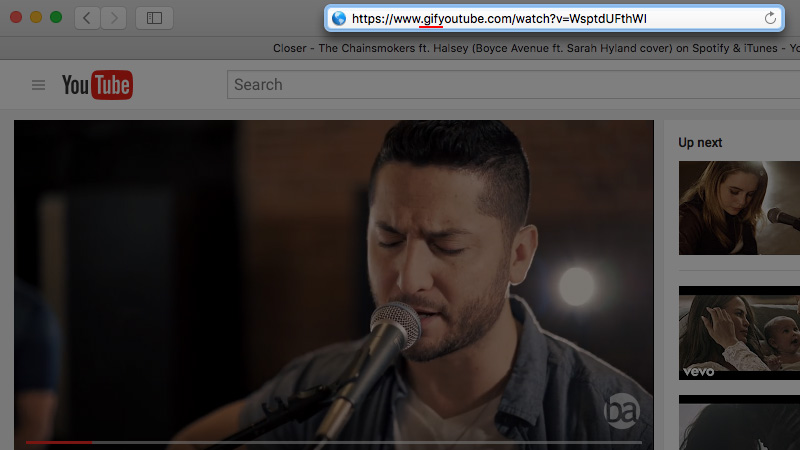Open the first Up next video thumbnail
This screenshot has width=800, height=450.
point(739,208)
